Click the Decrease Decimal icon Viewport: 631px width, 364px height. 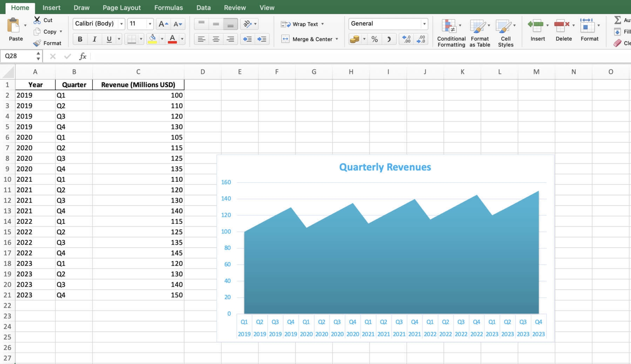click(x=420, y=39)
